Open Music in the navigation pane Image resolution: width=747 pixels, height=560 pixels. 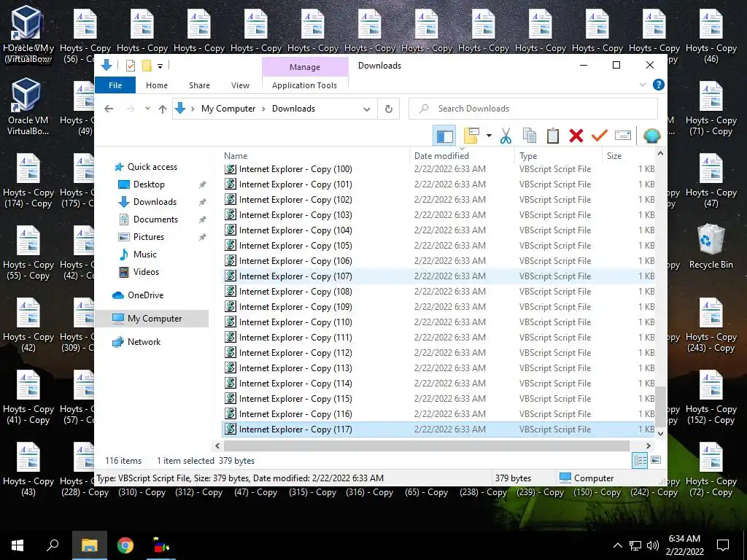tap(145, 254)
